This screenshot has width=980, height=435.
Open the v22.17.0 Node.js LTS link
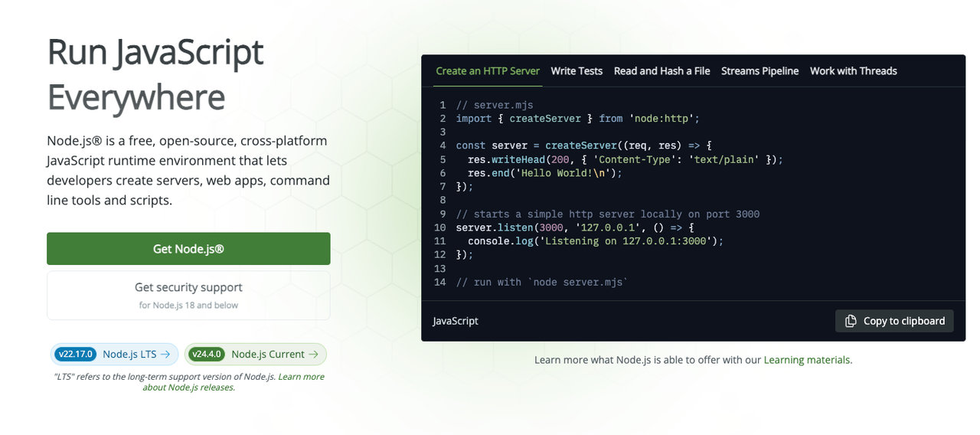pos(115,355)
